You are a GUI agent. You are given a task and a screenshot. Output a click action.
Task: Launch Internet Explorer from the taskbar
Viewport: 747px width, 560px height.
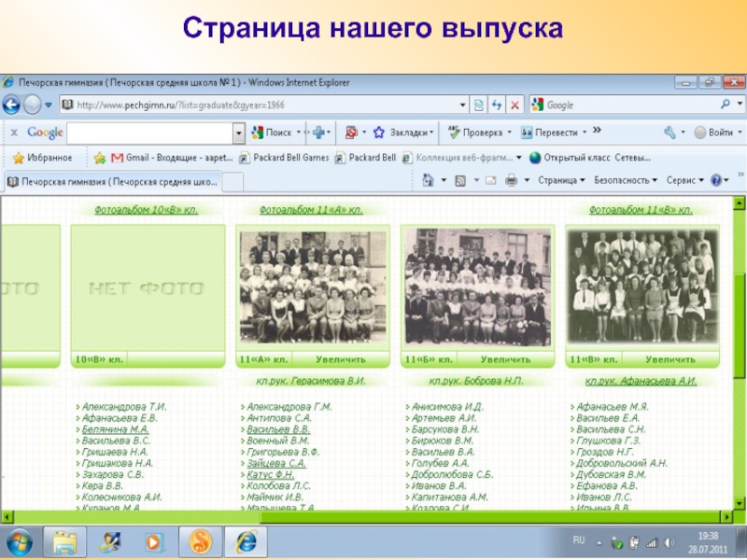(247, 540)
